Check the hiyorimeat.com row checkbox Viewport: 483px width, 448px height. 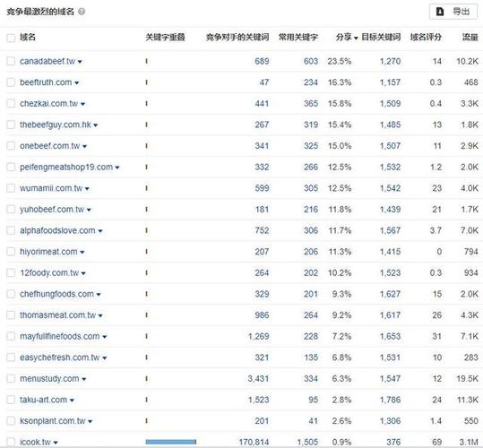(x=11, y=252)
